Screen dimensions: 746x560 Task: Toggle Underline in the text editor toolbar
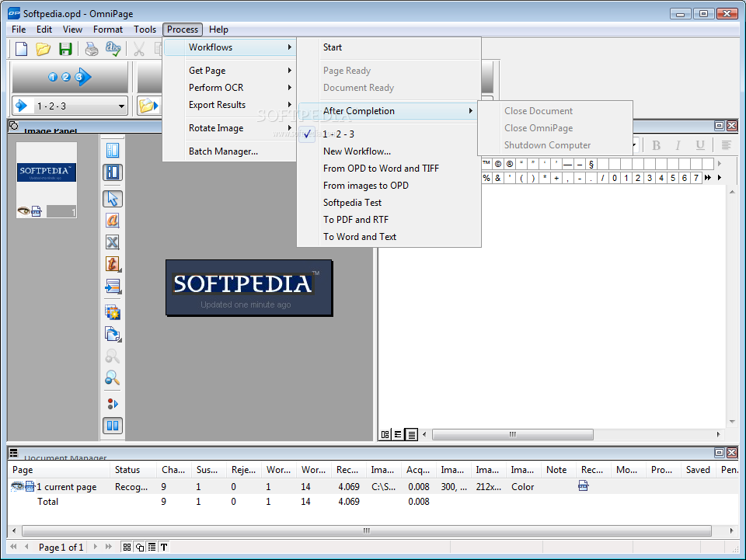pos(700,145)
